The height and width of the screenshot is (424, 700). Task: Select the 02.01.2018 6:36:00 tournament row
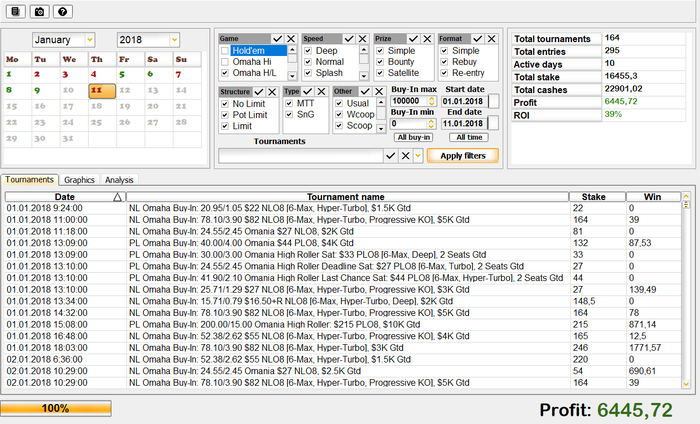343,359
